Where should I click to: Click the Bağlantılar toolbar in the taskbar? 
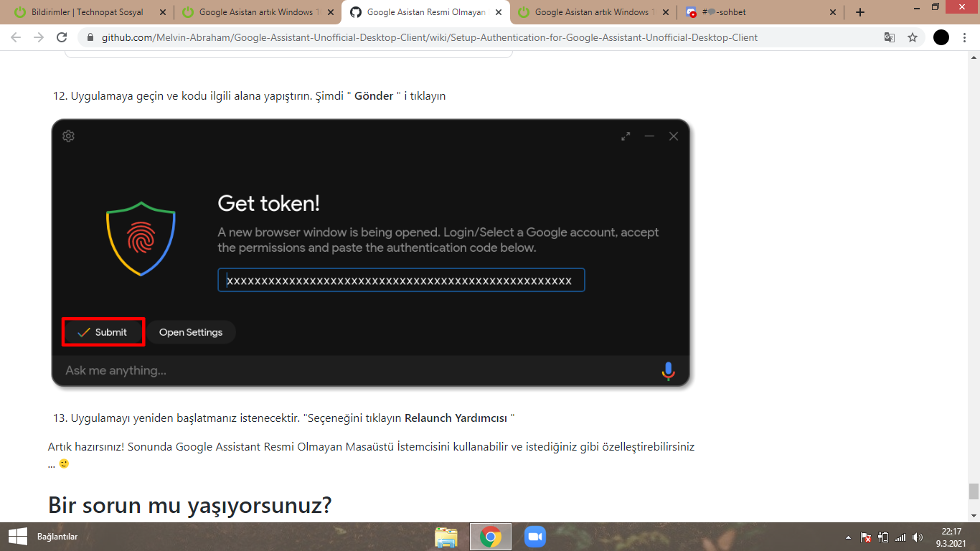pyautogui.click(x=57, y=537)
